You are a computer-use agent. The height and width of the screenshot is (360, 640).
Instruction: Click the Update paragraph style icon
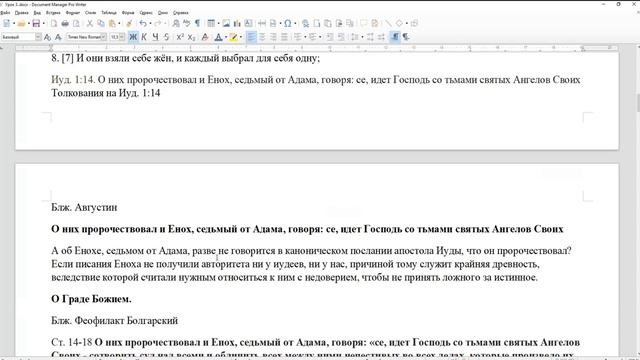click(47, 37)
